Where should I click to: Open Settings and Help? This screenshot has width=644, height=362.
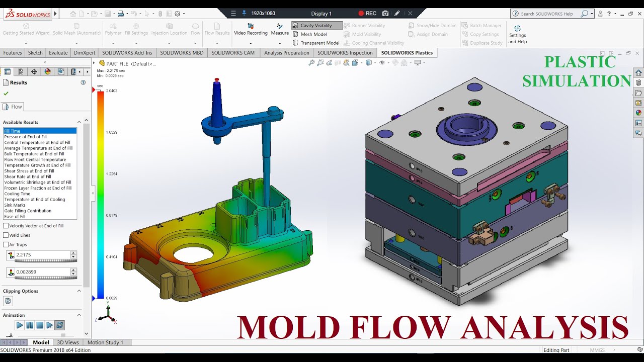pyautogui.click(x=517, y=35)
